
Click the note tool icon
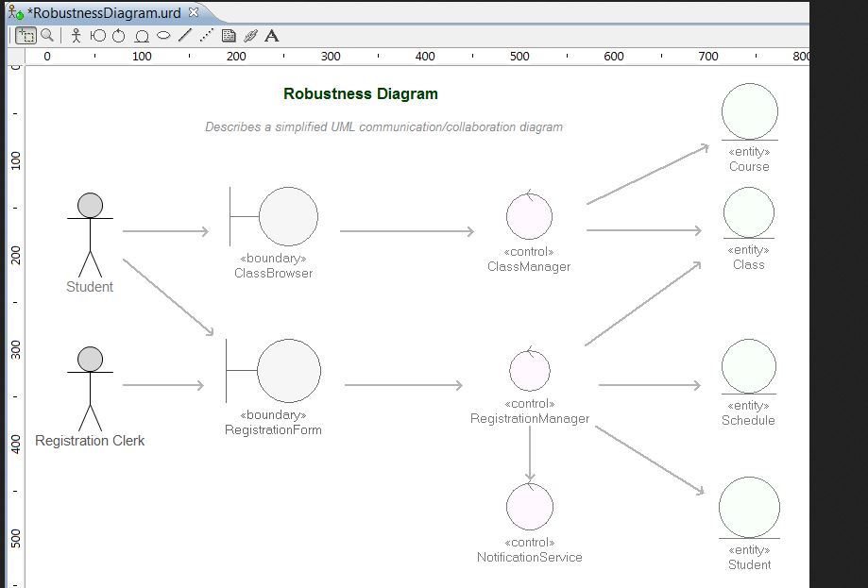click(x=229, y=36)
